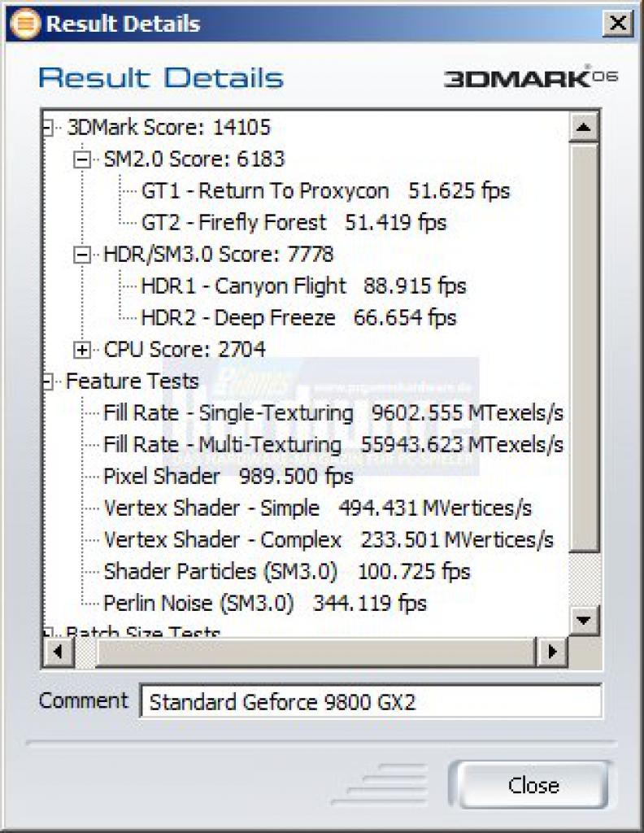
Task: Click the 3DMARK06 logo
Action: point(531,77)
